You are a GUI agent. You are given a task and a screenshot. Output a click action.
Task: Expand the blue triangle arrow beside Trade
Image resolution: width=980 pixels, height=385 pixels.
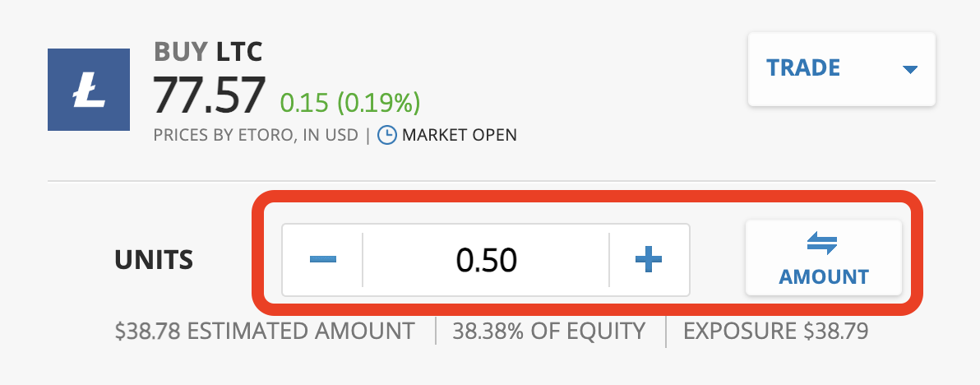click(910, 69)
